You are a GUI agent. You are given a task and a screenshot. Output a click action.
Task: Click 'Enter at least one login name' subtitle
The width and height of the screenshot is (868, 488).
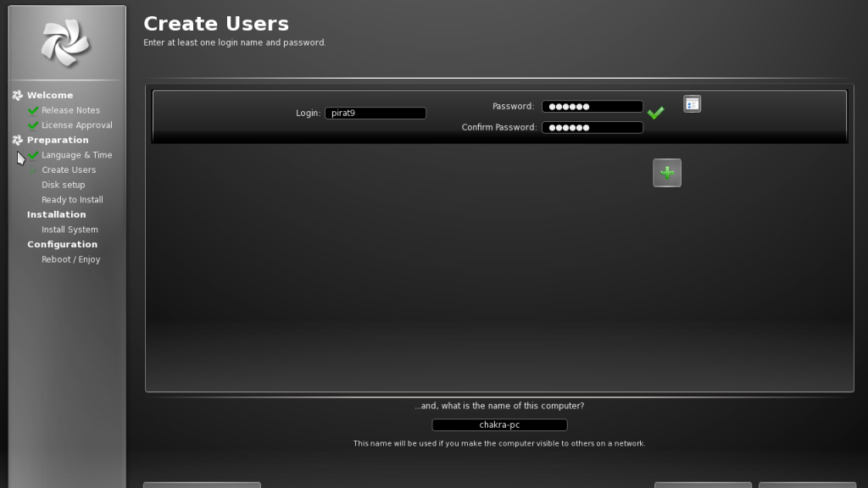tap(235, 42)
